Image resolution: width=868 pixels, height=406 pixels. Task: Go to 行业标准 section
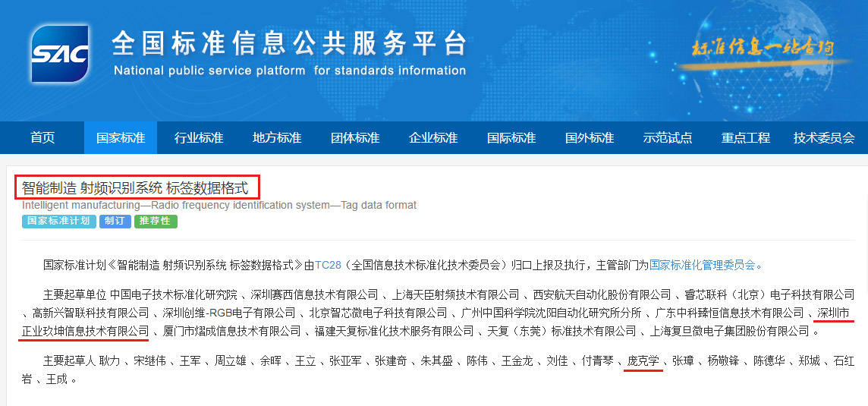[199, 138]
